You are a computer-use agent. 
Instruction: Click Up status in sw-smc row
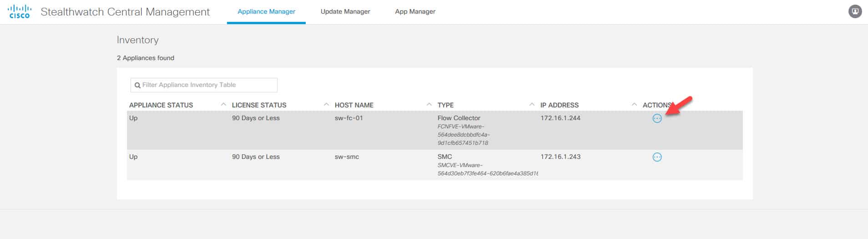coord(133,157)
